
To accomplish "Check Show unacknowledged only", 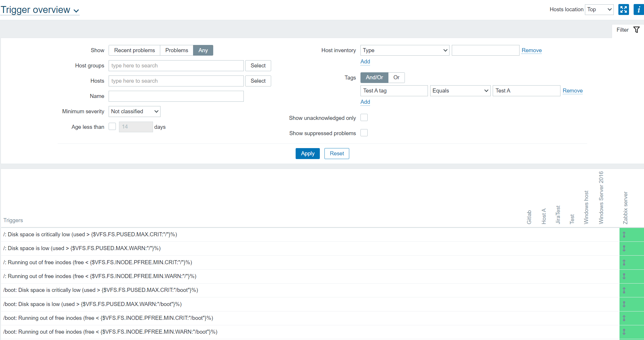I will 364,118.
